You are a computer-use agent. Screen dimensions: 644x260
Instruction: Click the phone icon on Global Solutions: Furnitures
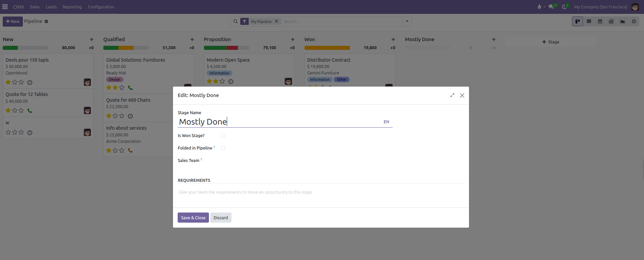tap(130, 88)
